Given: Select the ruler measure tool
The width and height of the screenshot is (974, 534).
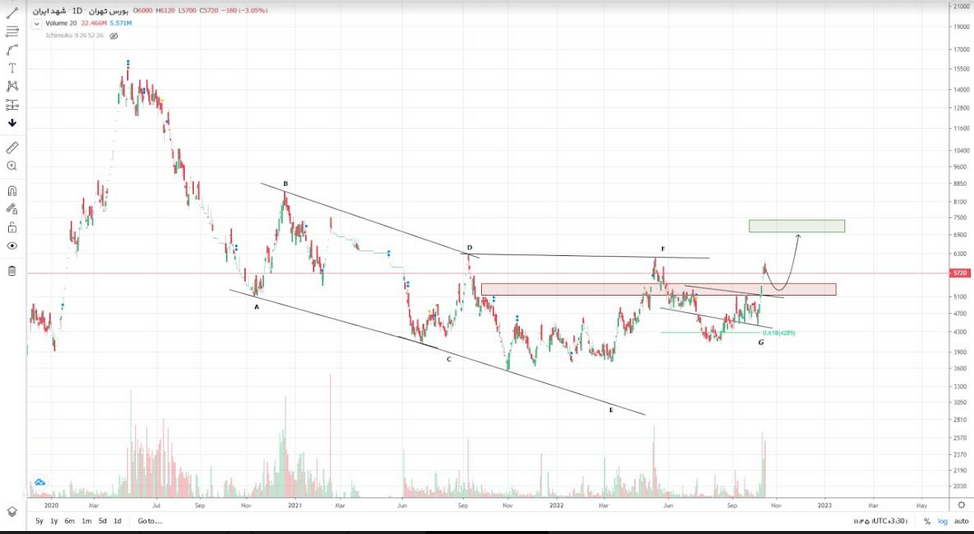Looking at the screenshot, I should pos(12,147).
